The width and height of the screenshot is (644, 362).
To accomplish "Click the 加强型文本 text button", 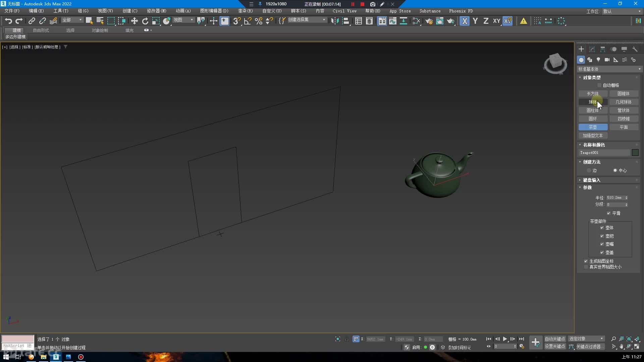I will coord(593,135).
